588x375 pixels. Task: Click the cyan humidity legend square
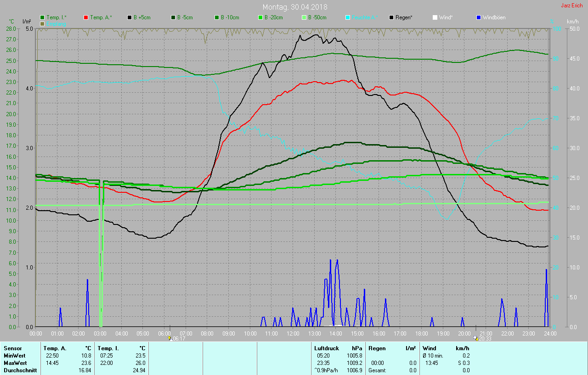click(348, 17)
